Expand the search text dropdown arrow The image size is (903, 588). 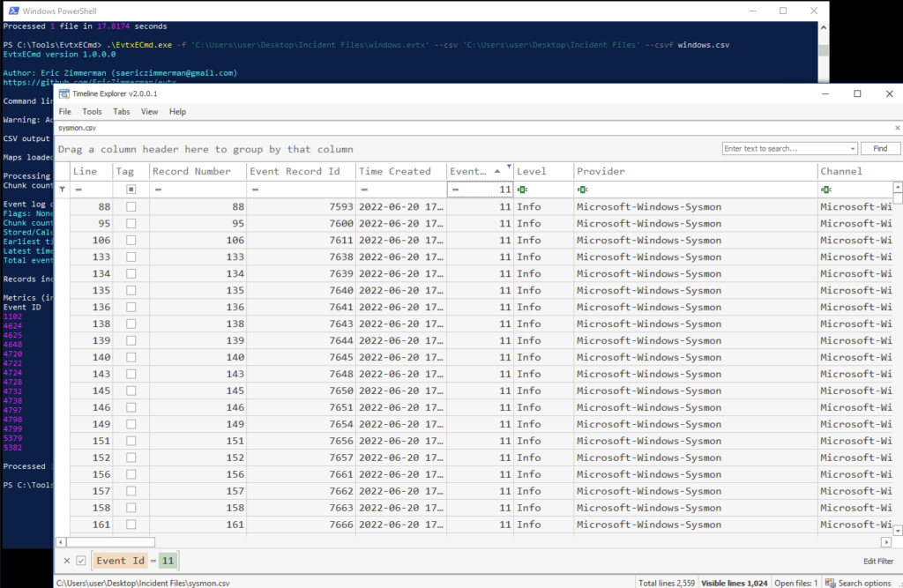pos(853,149)
